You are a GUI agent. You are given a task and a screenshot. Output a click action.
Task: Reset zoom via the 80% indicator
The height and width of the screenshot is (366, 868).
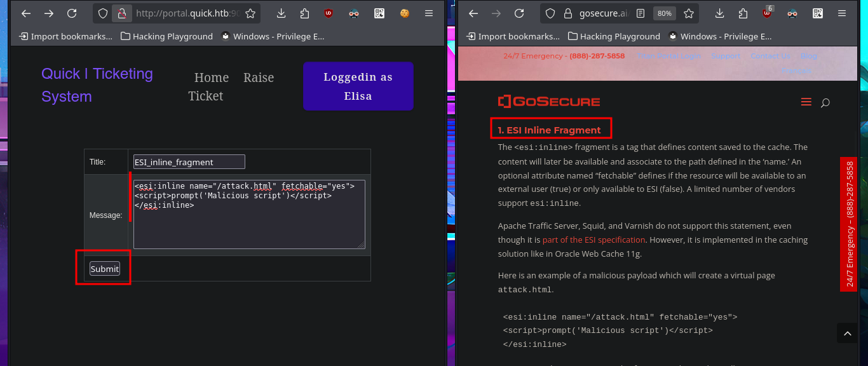coord(664,13)
